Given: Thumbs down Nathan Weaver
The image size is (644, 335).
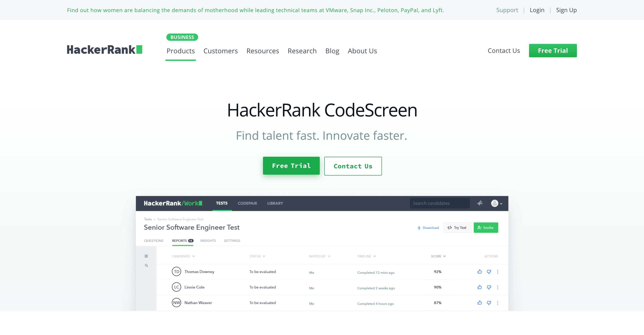Looking at the screenshot, I should [489, 303].
